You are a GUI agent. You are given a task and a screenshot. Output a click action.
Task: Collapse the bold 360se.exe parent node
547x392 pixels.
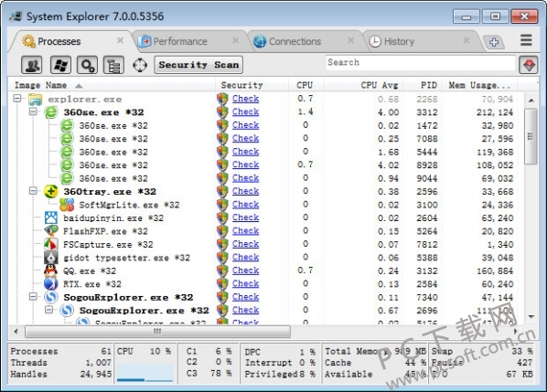[33, 111]
